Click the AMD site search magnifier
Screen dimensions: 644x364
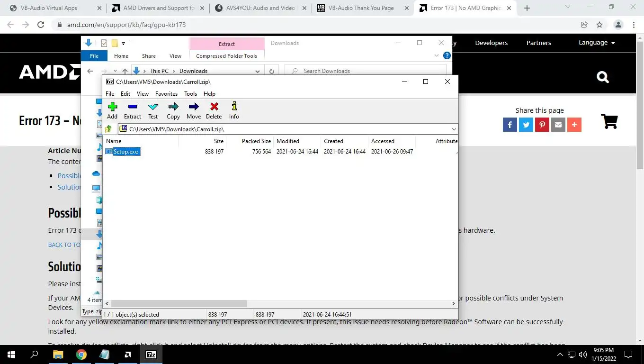click(603, 77)
